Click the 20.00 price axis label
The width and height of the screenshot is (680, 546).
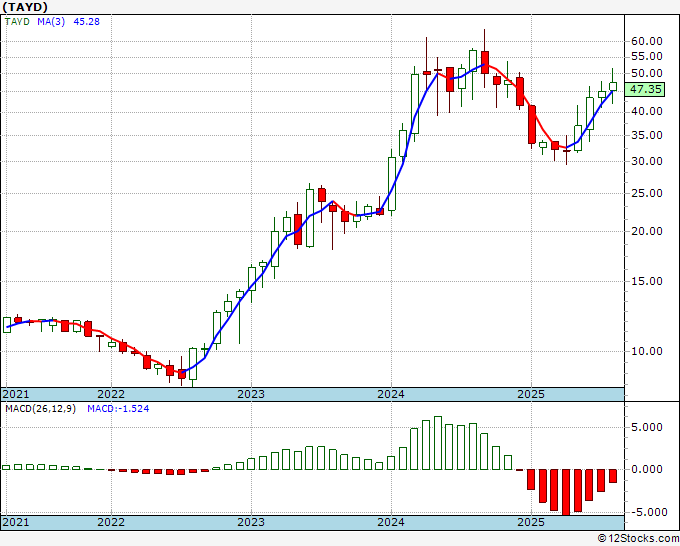tap(647, 231)
